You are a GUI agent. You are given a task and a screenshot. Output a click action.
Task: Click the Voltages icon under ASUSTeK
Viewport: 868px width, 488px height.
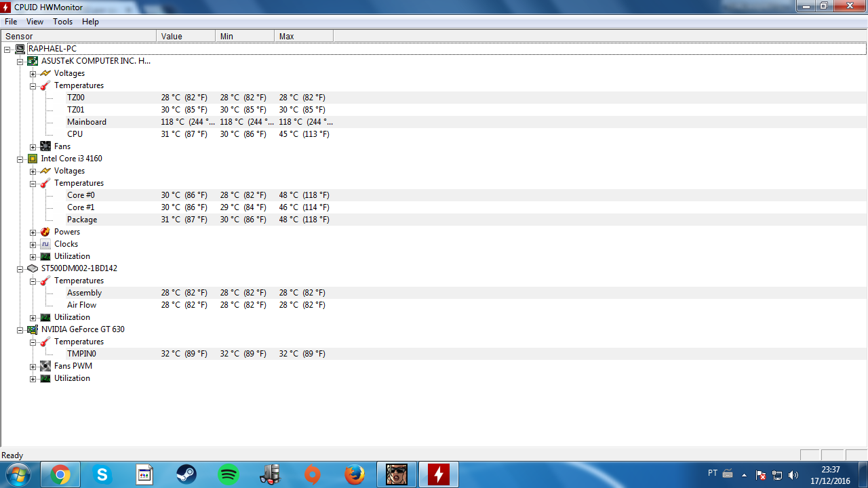(45, 73)
